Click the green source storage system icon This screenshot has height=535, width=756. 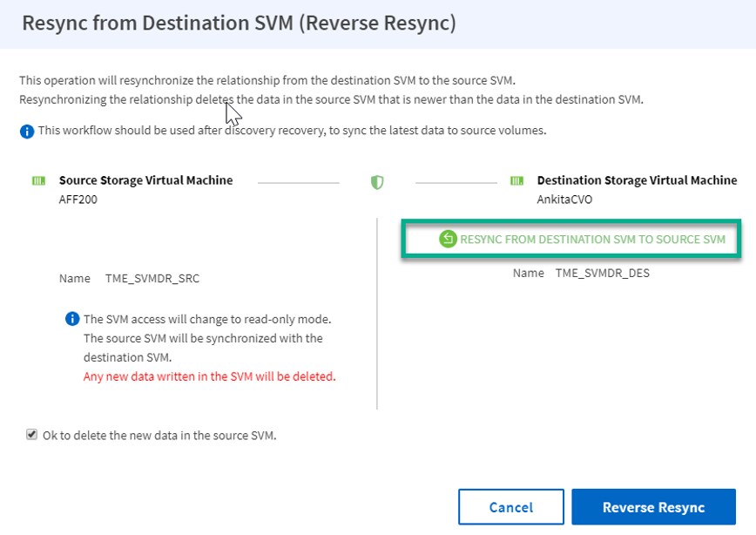(38, 181)
